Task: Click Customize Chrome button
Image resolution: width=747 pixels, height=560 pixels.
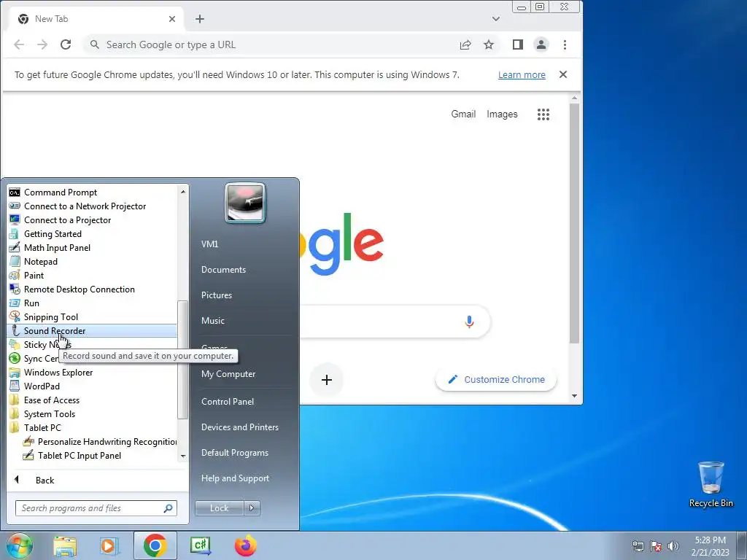Action: pyautogui.click(x=496, y=379)
